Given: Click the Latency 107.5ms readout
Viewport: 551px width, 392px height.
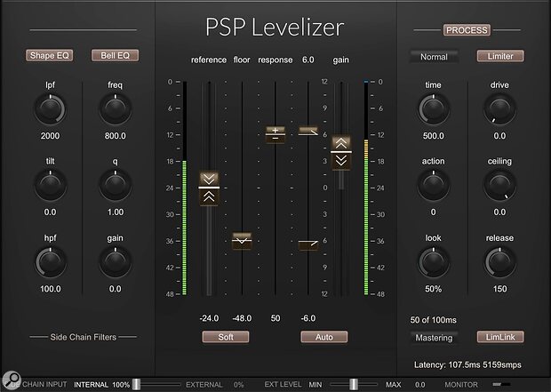Looking at the screenshot, I should point(467,365).
